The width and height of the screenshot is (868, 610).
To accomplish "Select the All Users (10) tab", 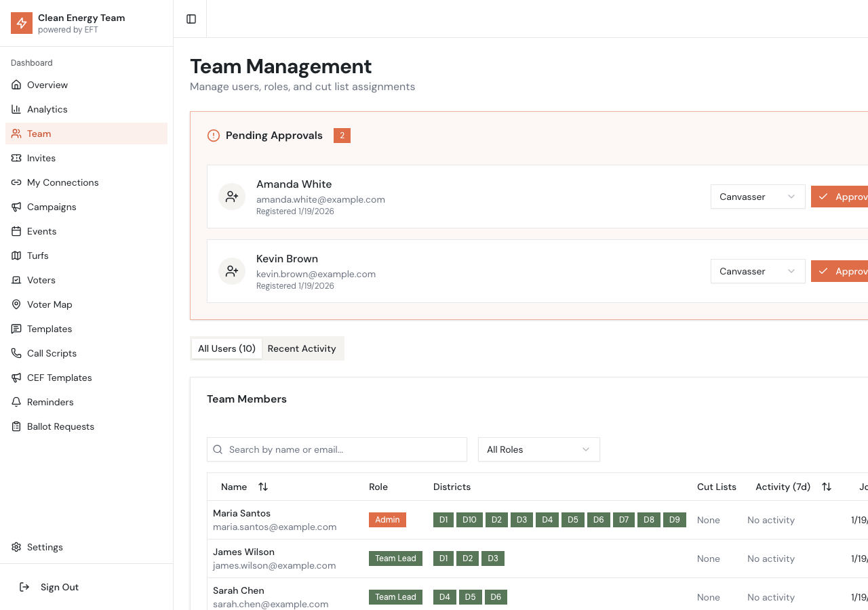I will tap(226, 348).
